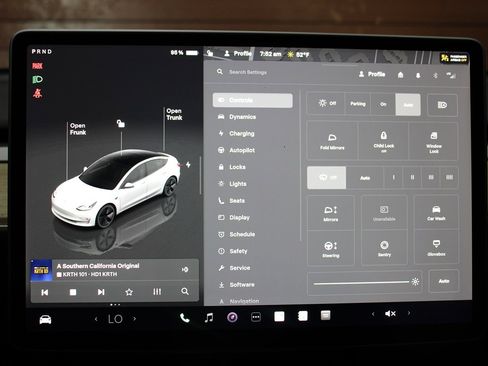Toggle the high beam headlight button

(442, 105)
